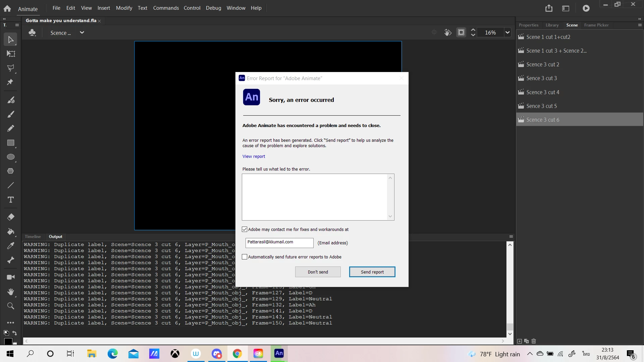Select the Lasso tool

(11, 68)
